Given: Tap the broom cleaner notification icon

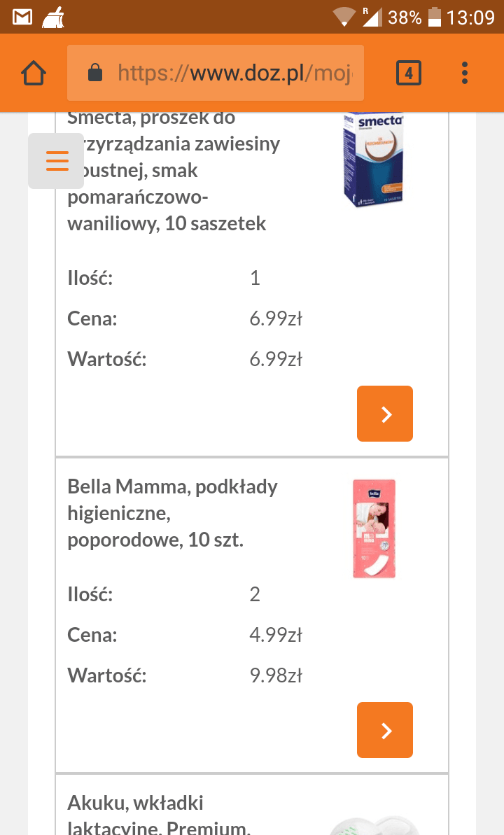Looking at the screenshot, I should (x=53, y=17).
